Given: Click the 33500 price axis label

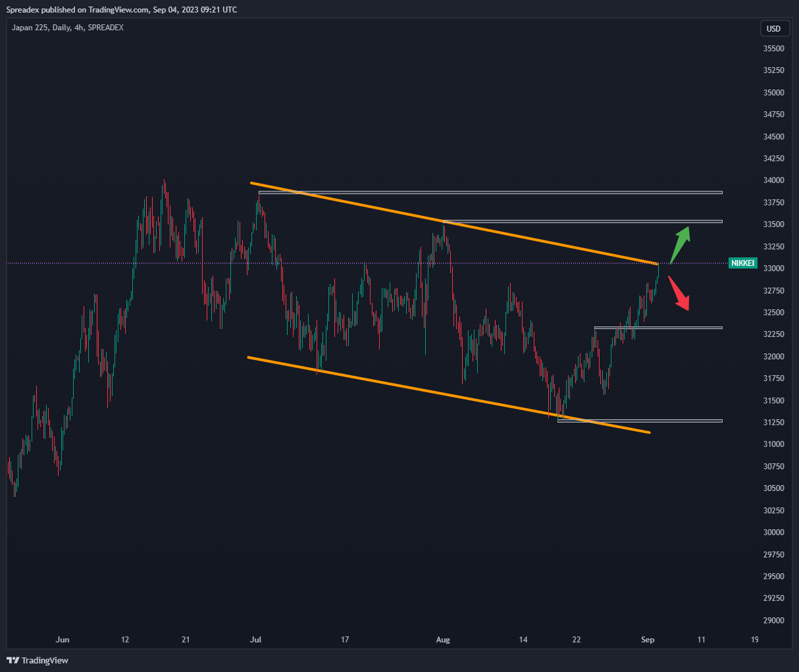Looking at the screenshot, I should point(773,224).
